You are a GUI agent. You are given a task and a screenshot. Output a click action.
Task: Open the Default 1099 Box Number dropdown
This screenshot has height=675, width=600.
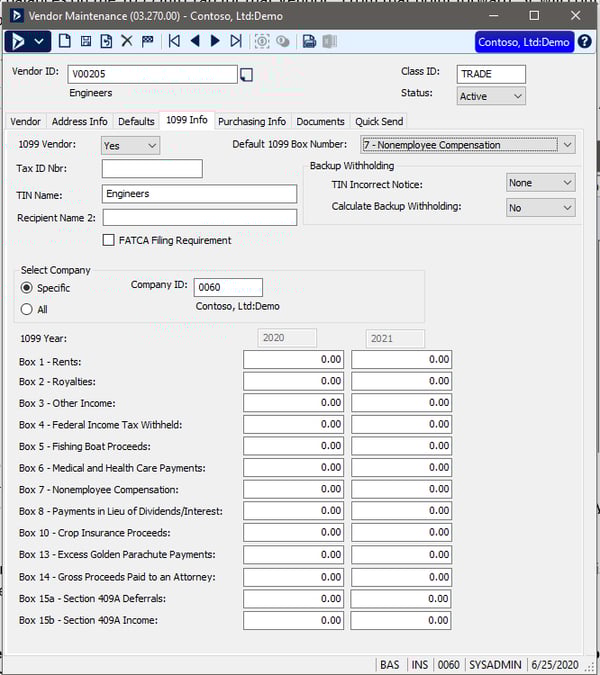(x=468, y=145)
